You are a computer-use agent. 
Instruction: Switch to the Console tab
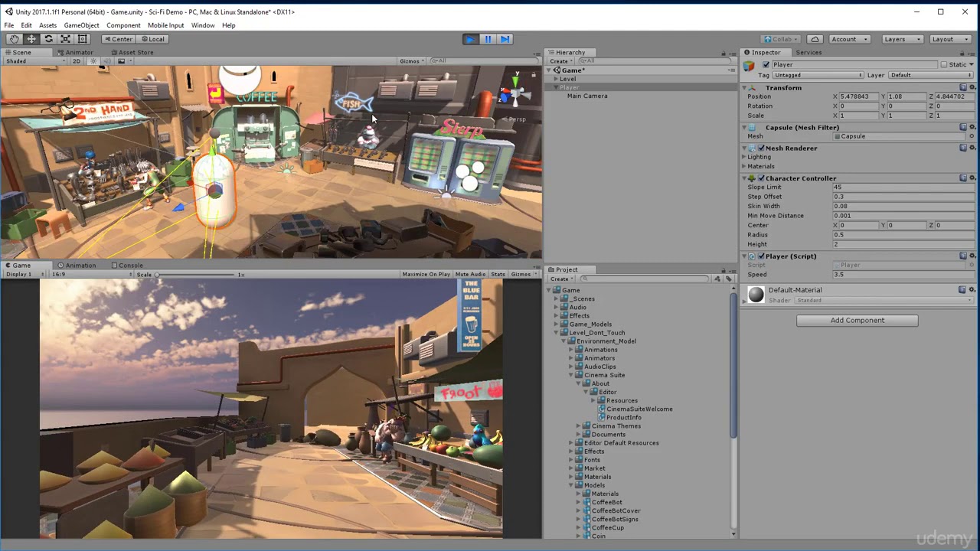tap(126, 266)
